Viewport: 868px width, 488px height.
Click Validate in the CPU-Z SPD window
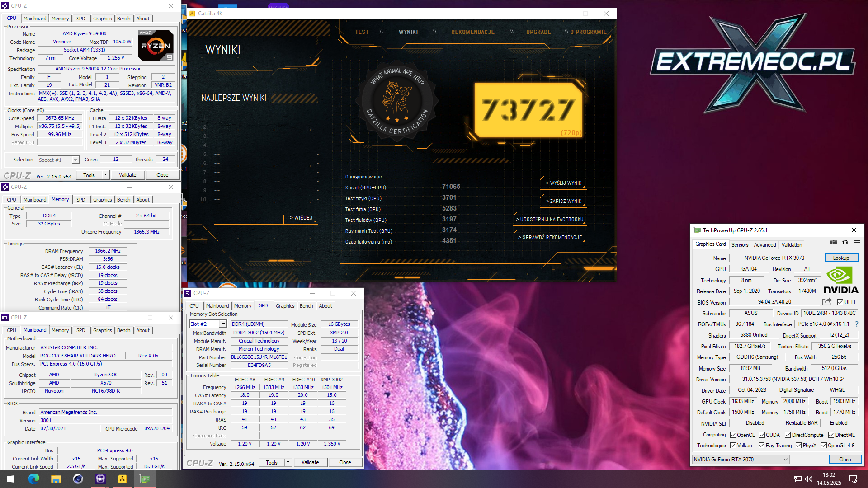point(310,462)
